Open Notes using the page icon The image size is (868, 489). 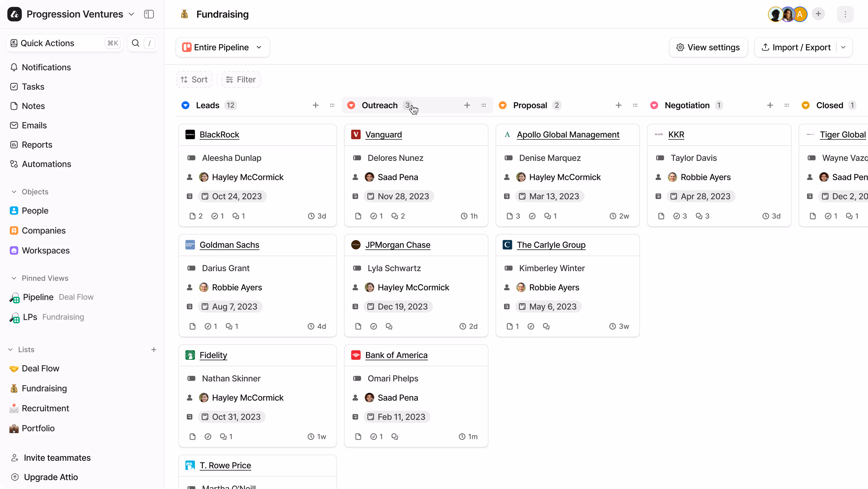14,106
